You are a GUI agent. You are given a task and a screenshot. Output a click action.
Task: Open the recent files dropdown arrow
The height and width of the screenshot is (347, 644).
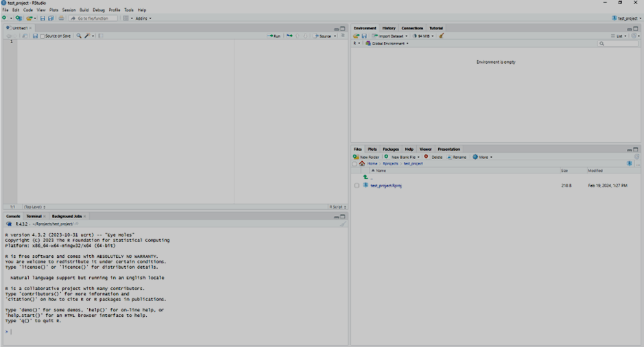(x=35, y=19)
